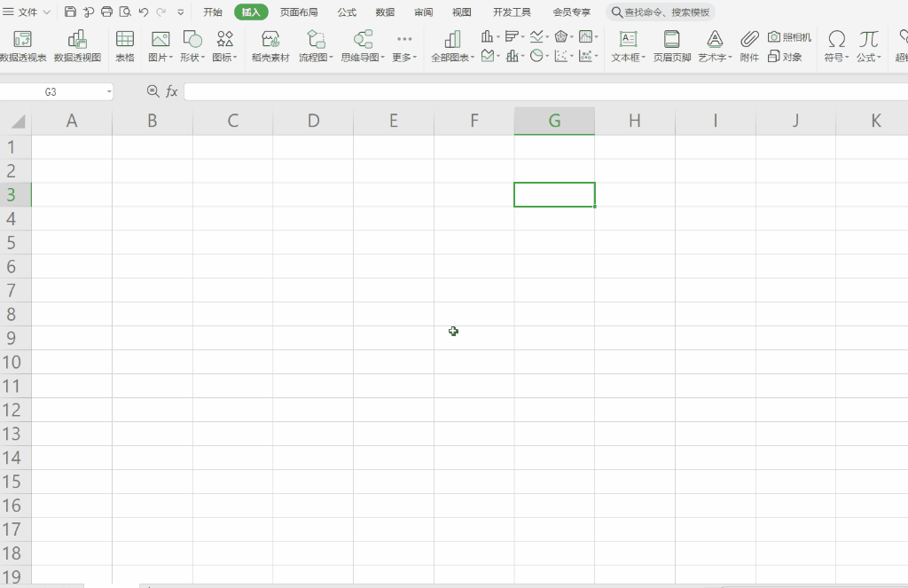Click the Camera (照相机) tool

[789, 37]
